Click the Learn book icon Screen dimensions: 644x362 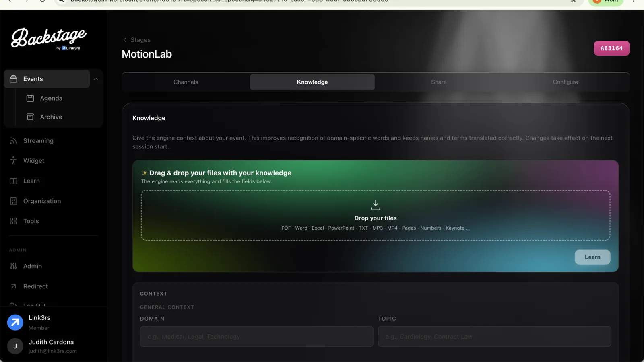(13, 181)
